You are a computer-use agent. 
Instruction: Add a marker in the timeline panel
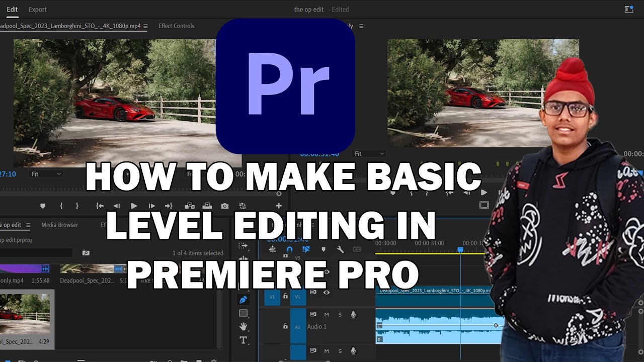point(324,249)
